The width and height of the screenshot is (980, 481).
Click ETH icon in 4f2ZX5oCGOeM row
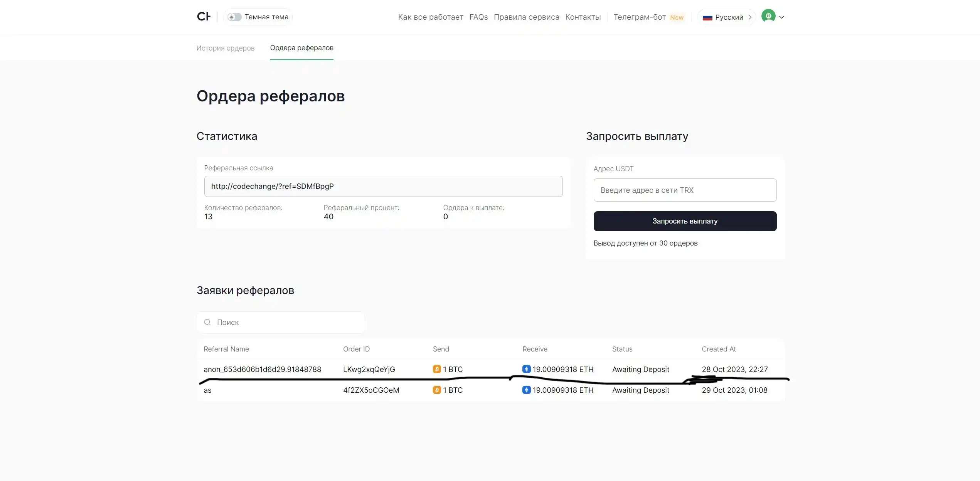point(527,390)
